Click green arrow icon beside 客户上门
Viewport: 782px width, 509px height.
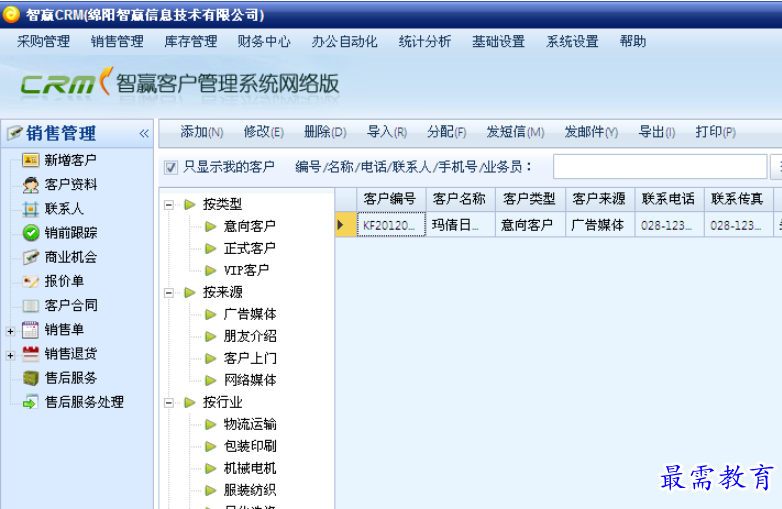[210, 358]
